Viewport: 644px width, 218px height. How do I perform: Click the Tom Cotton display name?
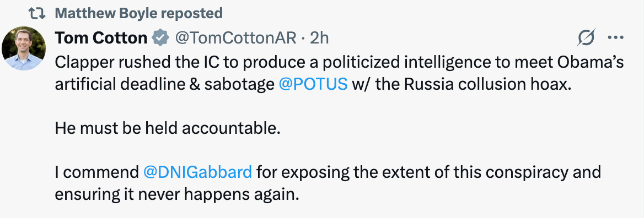click(101, 38)
